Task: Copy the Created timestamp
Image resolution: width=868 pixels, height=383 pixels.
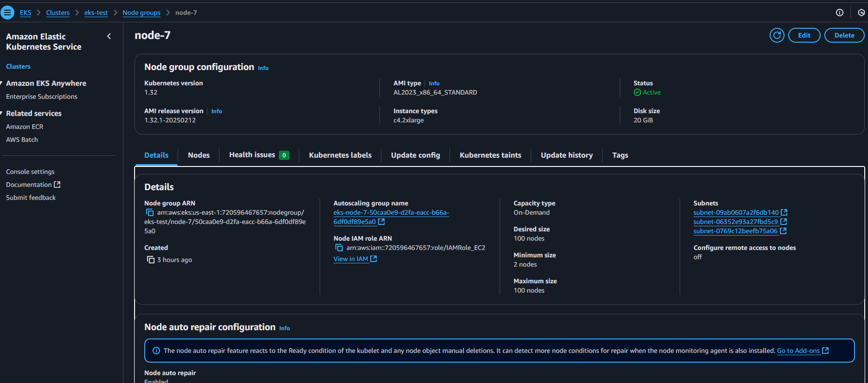Action: pos(150,260)
